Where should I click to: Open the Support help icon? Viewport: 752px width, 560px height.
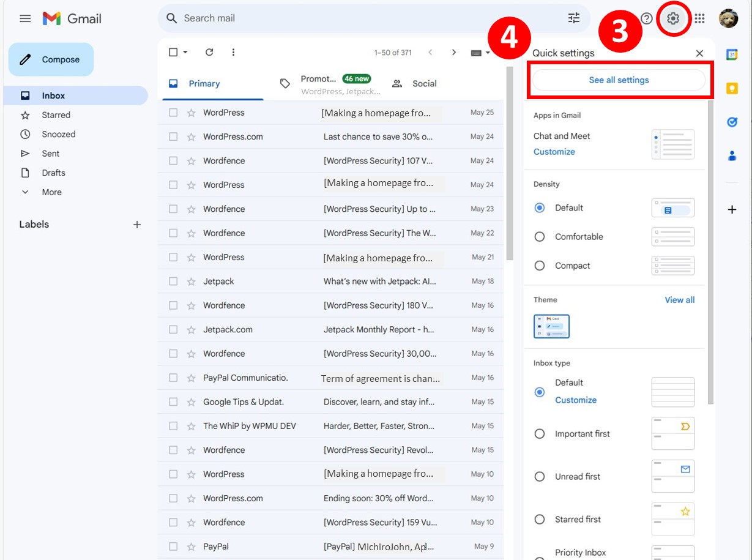click(x=646, y=18)
